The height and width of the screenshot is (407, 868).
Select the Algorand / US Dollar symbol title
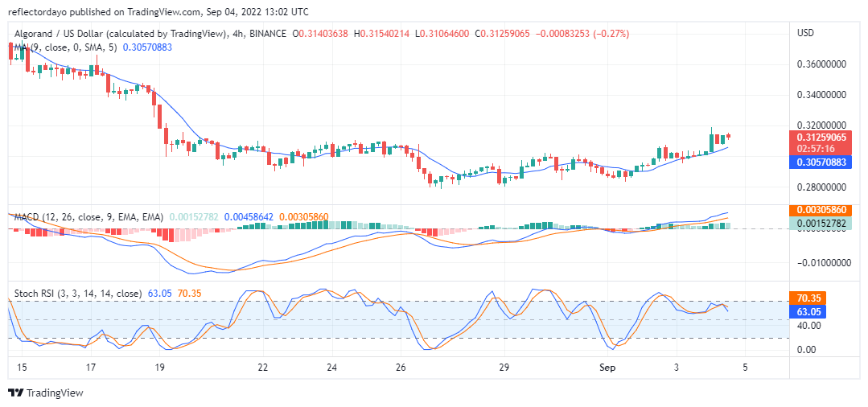click(x=121, y=34)
